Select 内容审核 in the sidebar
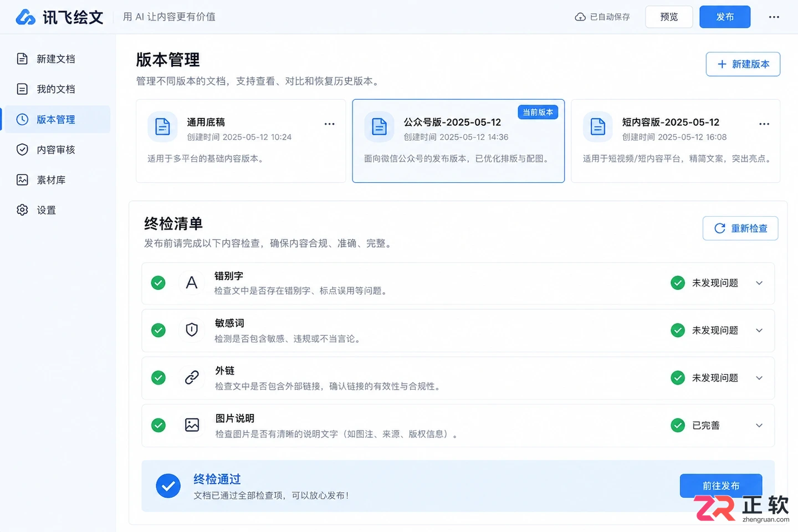Image resolution: width=798 pixels, height=532 pixels. click(58, 150)
